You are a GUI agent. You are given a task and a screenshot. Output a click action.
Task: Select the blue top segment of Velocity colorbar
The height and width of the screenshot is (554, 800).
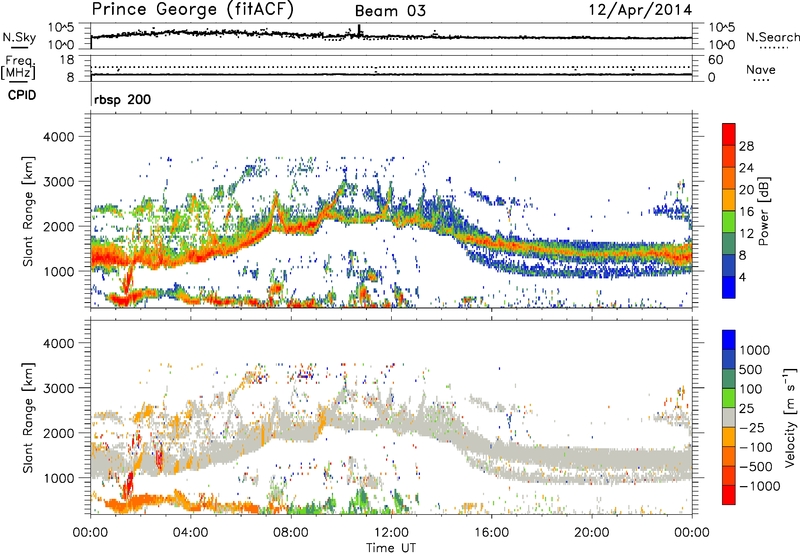click(x=729, y=339)
